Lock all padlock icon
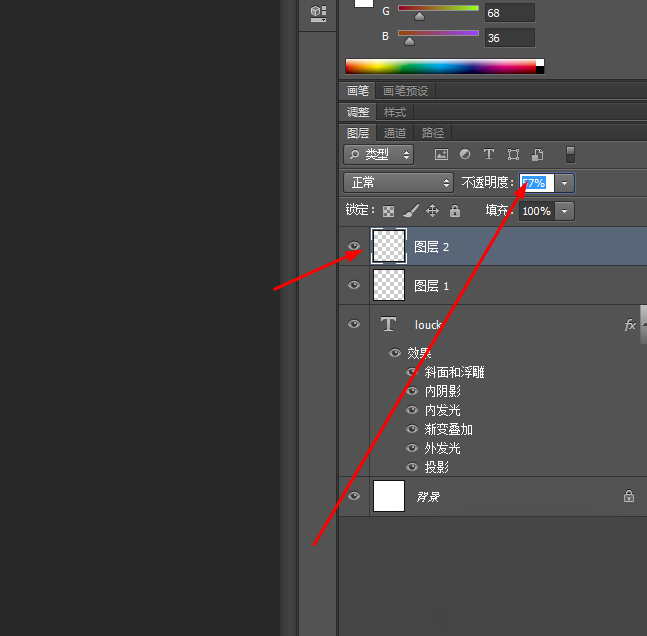 [455, 211]
